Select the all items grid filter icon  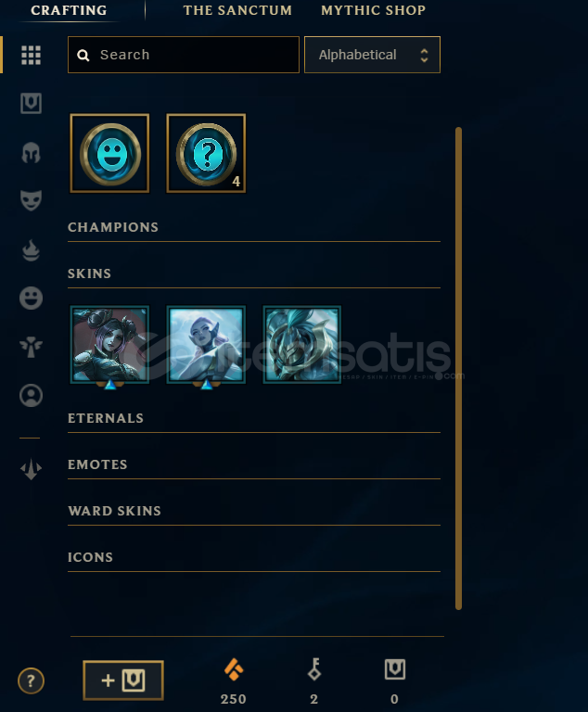coord(31,56)
